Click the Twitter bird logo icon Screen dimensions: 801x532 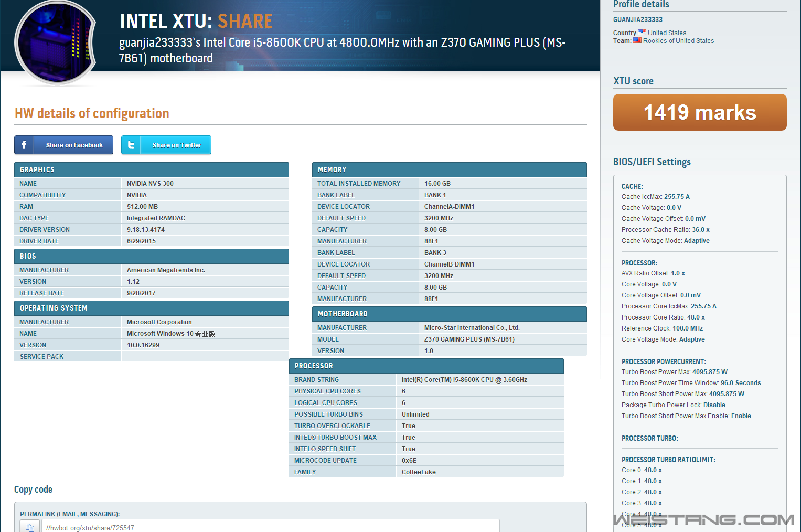131,145
